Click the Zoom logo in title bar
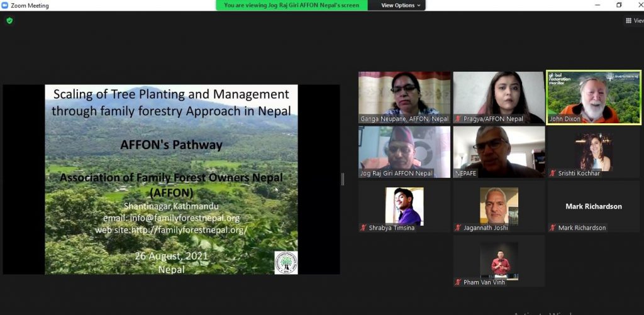Viewport: 644px width, 315px height. tap(5, 5)
